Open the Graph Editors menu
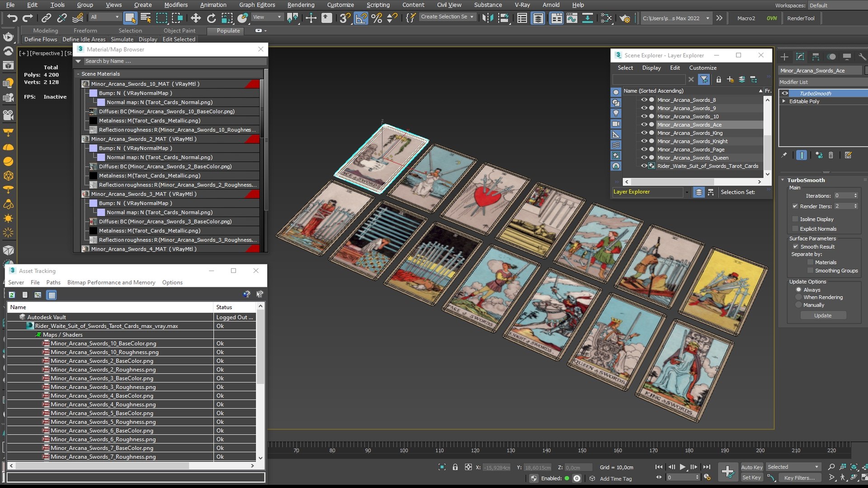Screen dimensions: 868x488 coord(257,5)
